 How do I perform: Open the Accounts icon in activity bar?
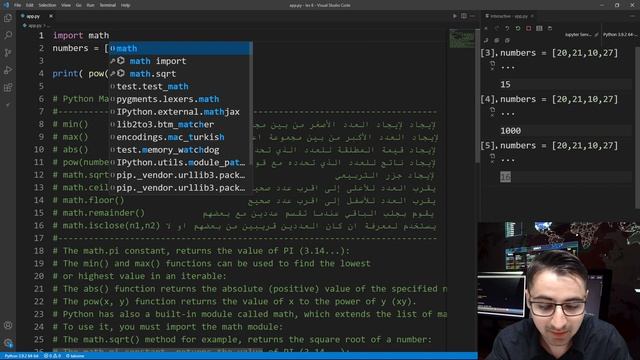[x=8, y=325]
